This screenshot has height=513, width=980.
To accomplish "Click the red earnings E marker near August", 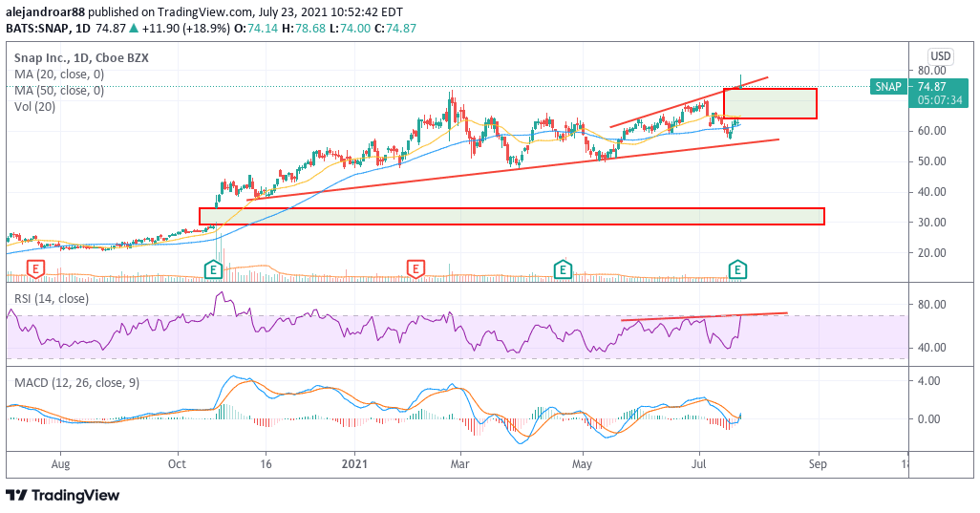I will coord(35,270).
